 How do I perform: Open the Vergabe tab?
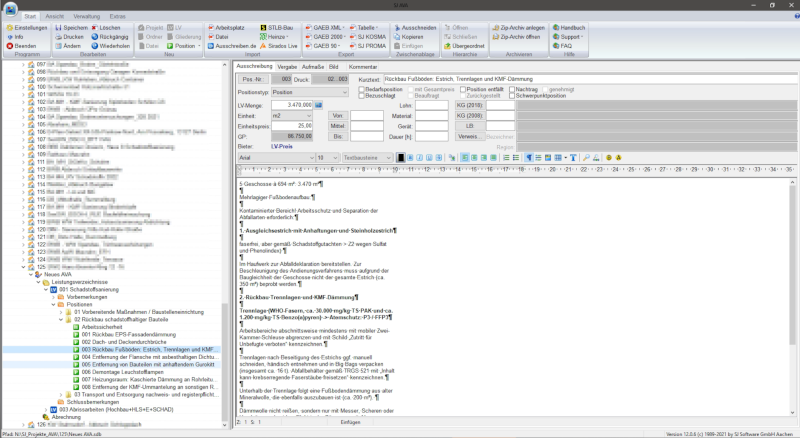[287, 67]
